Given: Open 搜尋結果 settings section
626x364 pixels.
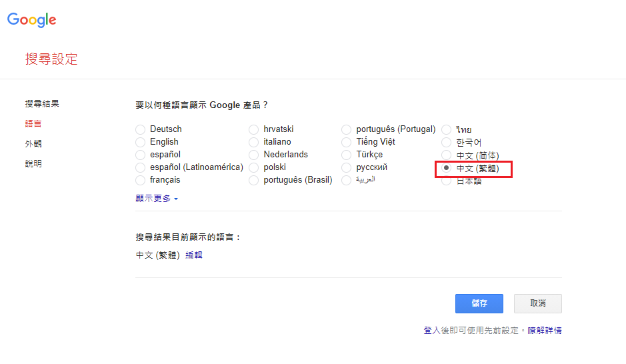Looking at the screenshot, I should click(x=42, y=104).
